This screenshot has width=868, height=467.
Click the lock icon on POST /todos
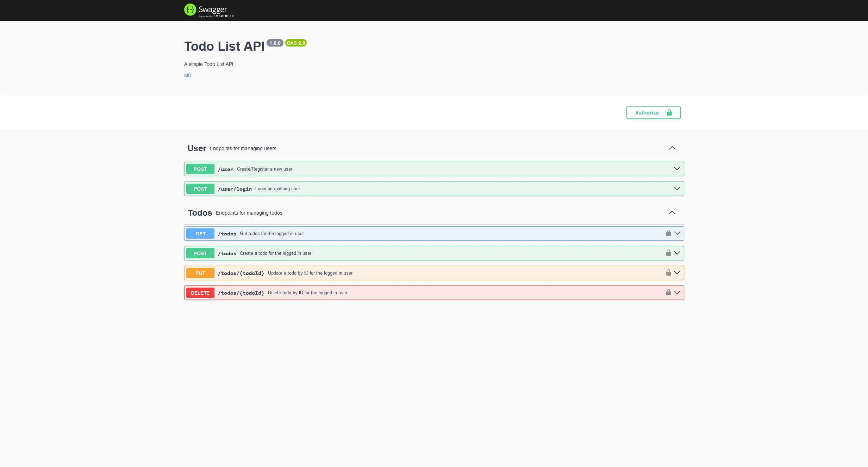[668, 253]
